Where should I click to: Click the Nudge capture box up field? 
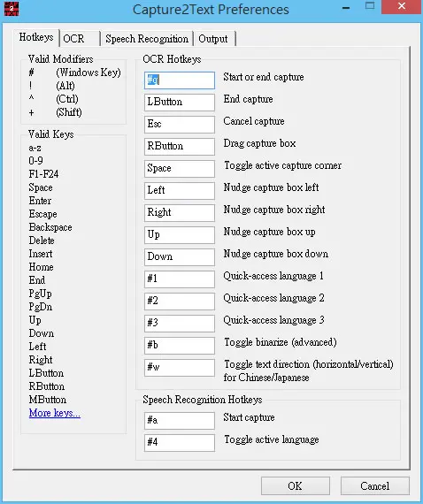click(180, 235)
